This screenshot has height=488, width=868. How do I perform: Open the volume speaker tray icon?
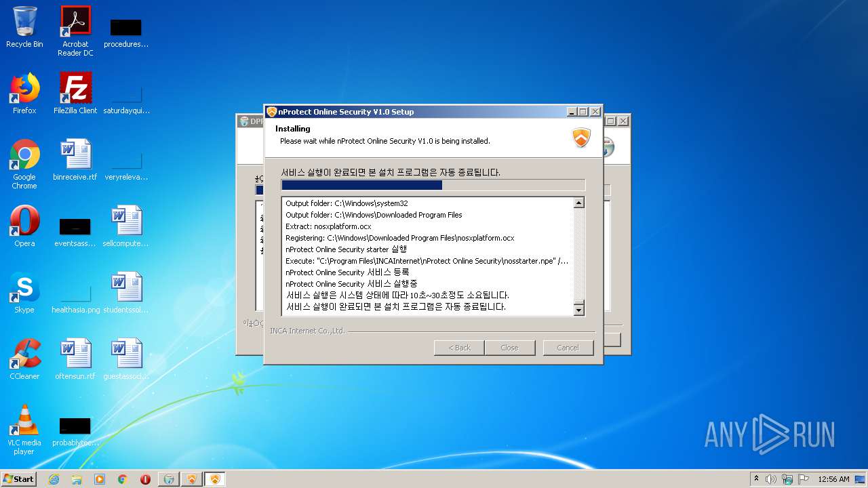(771, 479)
